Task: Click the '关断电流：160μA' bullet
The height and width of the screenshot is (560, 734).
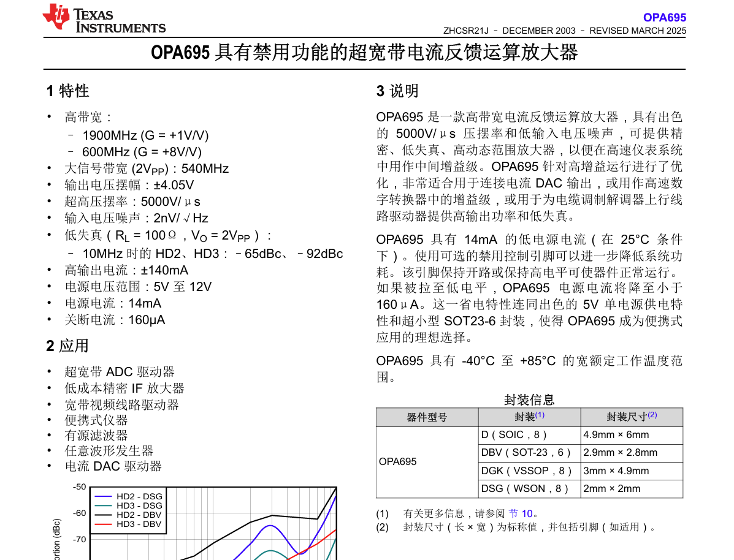Action: tap(115, 320)
